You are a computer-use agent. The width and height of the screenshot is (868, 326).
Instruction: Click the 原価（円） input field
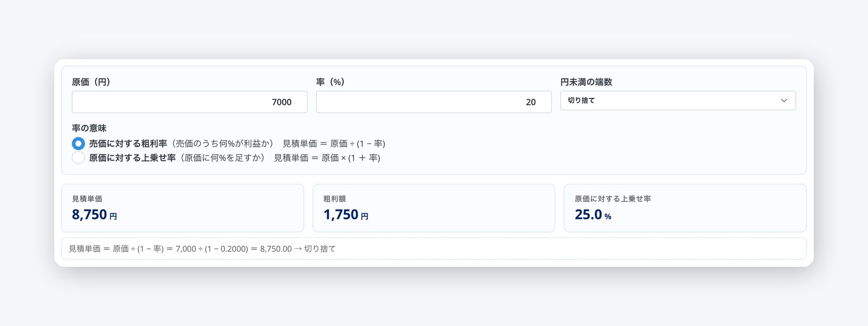click(x=189, y=102)
